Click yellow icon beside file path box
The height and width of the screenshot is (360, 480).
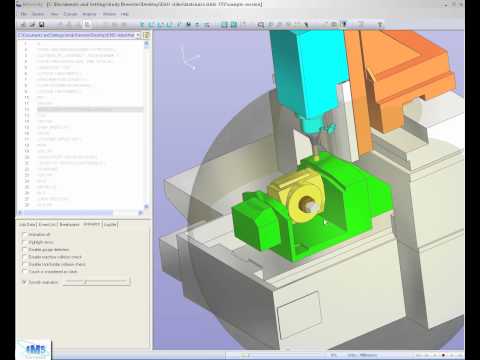146,35
